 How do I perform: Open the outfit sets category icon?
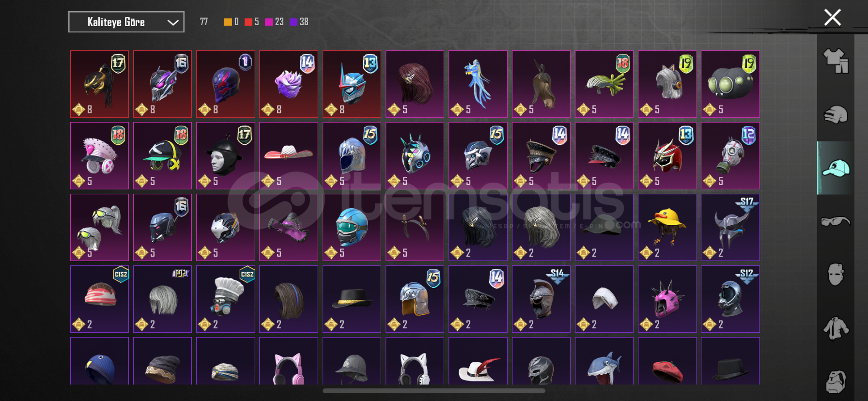pyautogui.click(x=836, y=61)
